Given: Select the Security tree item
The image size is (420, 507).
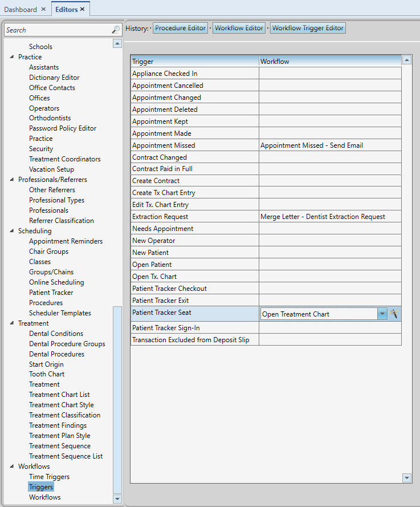Looking at the screenshot, I should [x=41, y=149].
